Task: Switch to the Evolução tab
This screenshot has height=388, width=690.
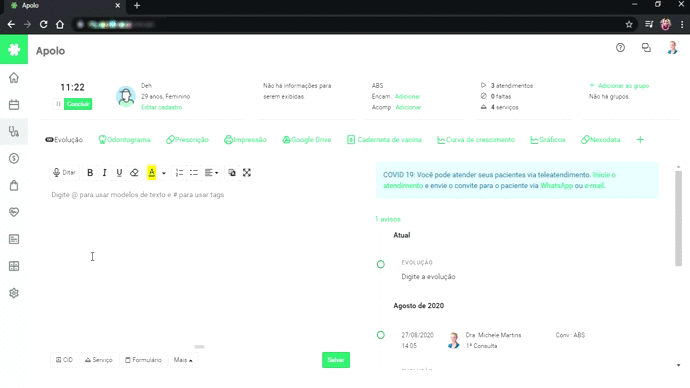Action: pyautogui.click(x=64, y=140)
